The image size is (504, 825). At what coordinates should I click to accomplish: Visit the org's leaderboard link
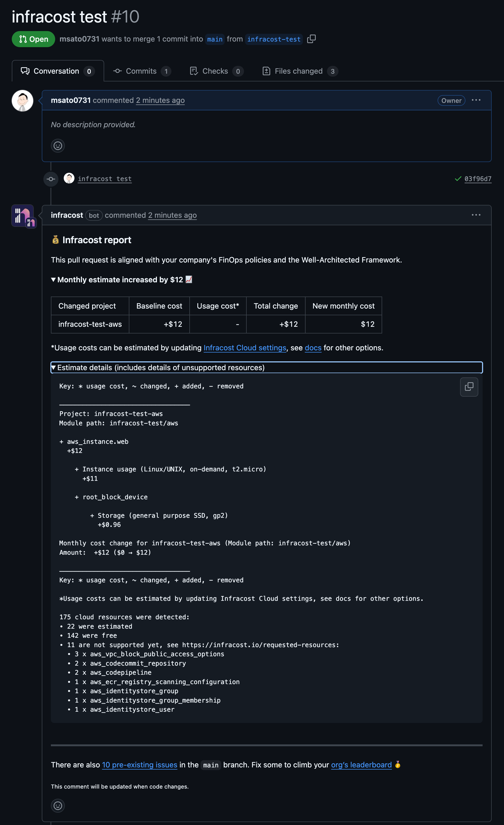click(361, 765)
